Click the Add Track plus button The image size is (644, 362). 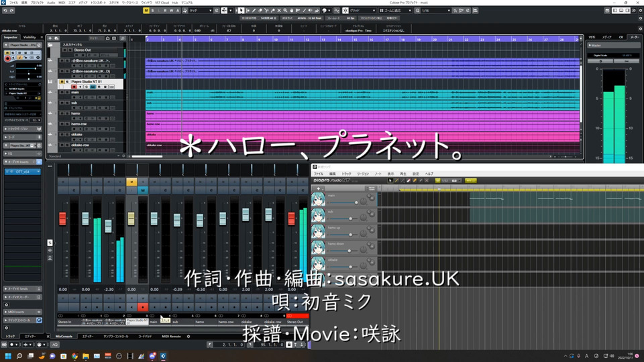(50, 38)
